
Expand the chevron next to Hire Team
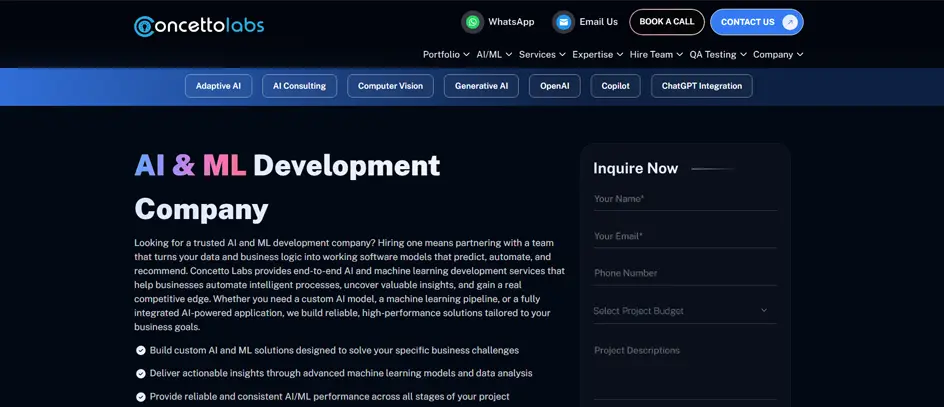point(680,55)
